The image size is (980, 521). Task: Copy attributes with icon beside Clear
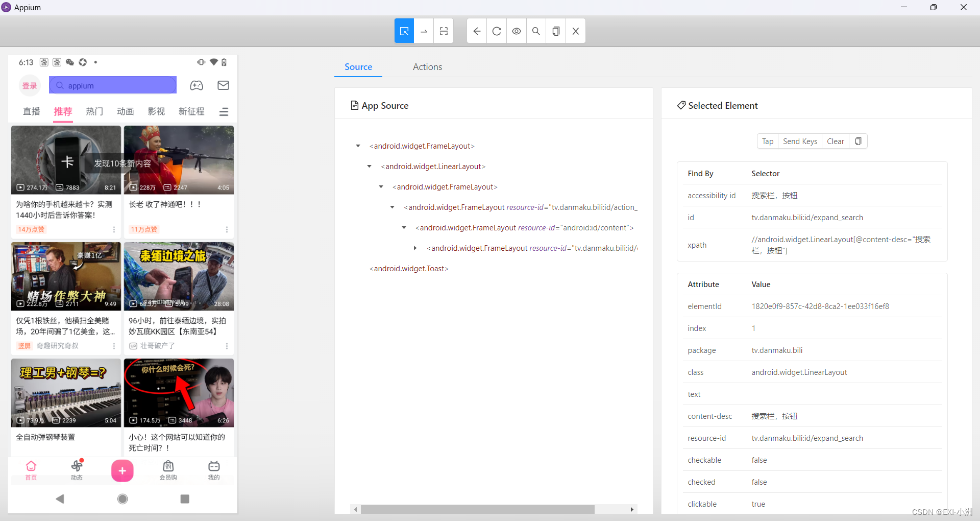click(858, 141)
